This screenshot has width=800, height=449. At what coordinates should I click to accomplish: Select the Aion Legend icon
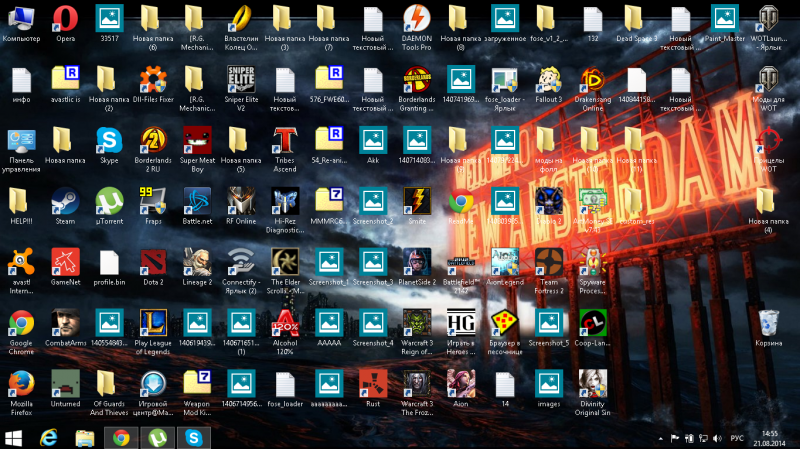coord(505,262)
